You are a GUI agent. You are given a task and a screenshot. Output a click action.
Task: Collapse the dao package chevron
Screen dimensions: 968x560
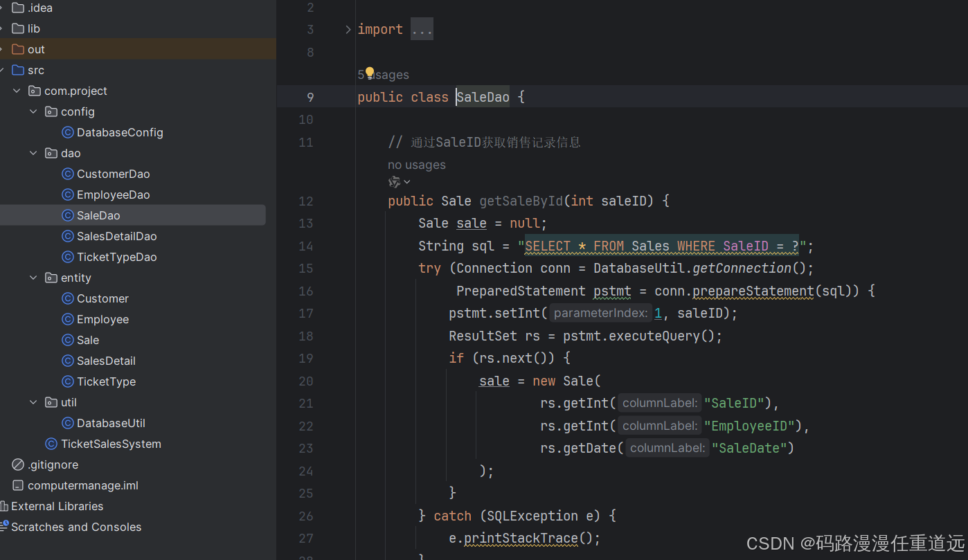(33, 153)
